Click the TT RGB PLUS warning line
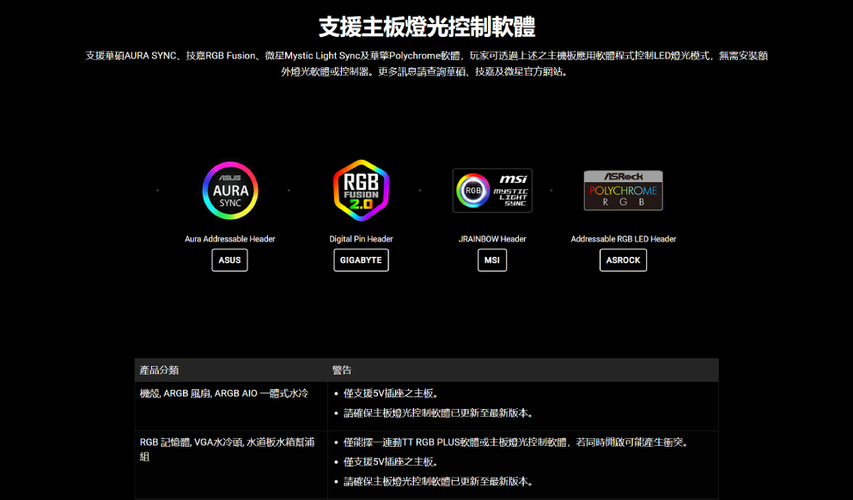The width and height of the screenshot is (853, 500). click(516, 442)
